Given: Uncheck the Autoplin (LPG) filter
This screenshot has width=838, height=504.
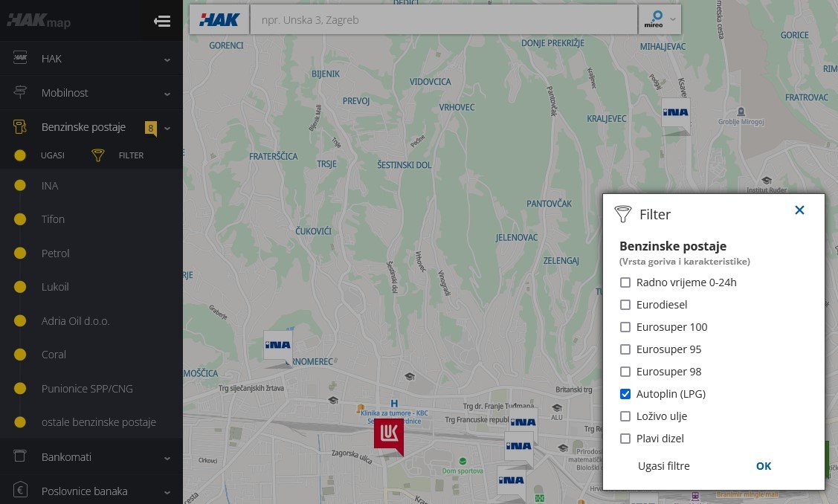Looking at the screenshot, I should tap(625, 394).
